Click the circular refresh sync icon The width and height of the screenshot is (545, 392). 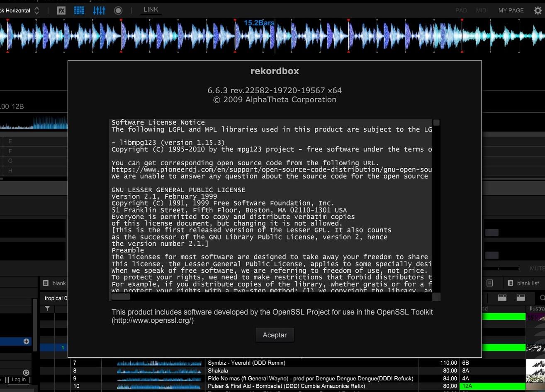click(26, 373)
